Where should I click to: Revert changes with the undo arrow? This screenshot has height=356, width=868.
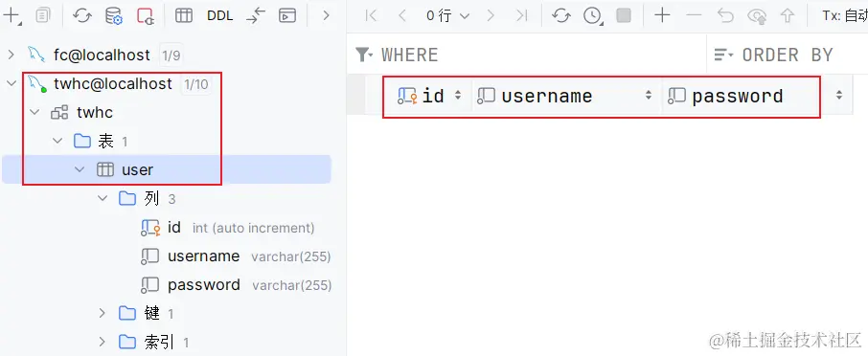click(725, 15)
